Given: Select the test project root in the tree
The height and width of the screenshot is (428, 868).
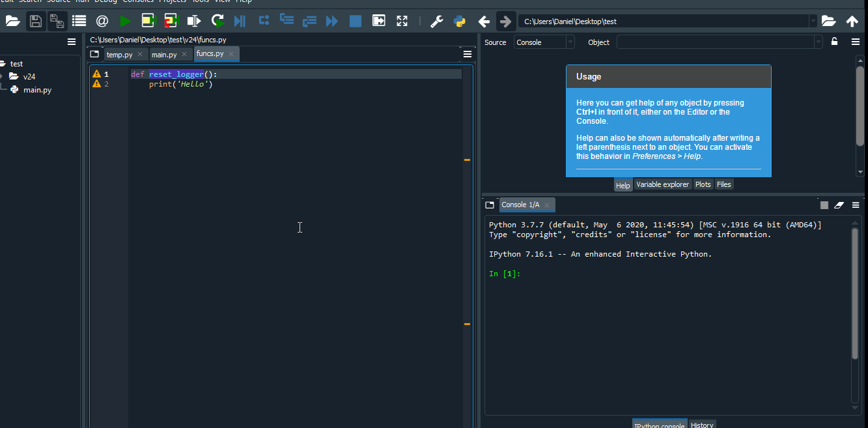Looking at the screenshot, I should (16, 64).
